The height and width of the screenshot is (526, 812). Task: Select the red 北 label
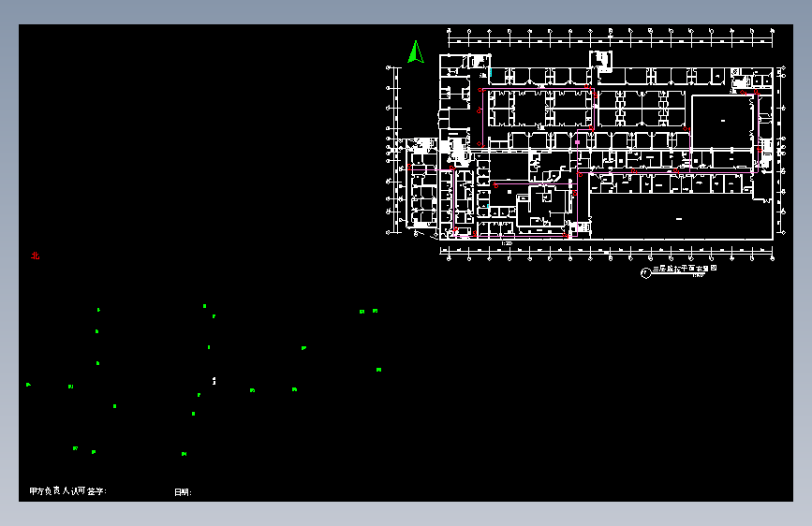point(36,256)
